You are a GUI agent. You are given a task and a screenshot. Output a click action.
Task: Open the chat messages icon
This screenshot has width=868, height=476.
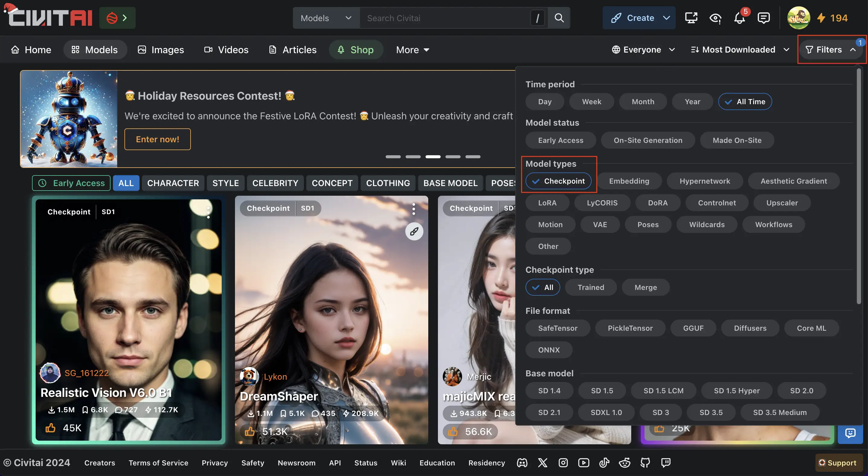point(764,18)
